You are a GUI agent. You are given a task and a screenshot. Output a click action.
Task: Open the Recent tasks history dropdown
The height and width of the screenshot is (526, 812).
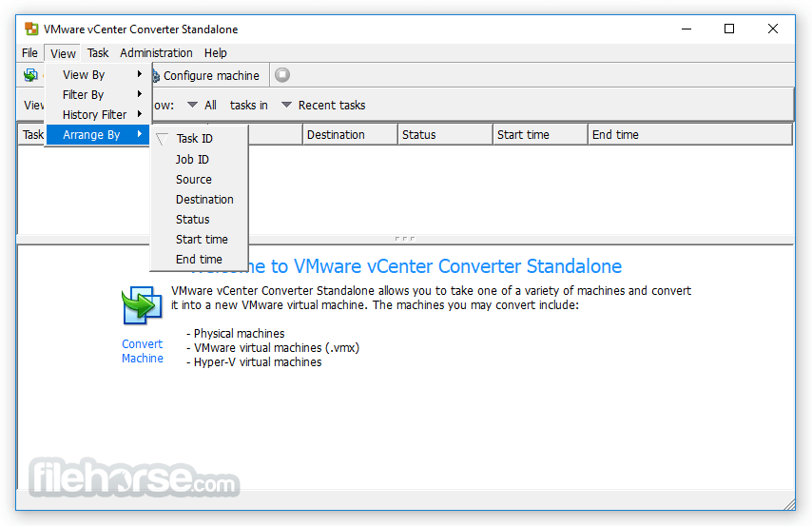pyautogui.click(x=323, y=106)
